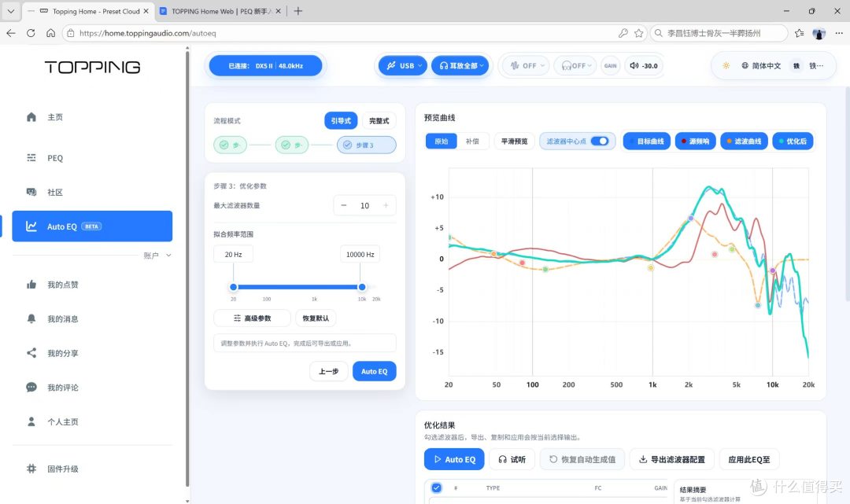Toggle the sun light/dark theme icon
Screen dimensions: 850x504
[726, 65]
